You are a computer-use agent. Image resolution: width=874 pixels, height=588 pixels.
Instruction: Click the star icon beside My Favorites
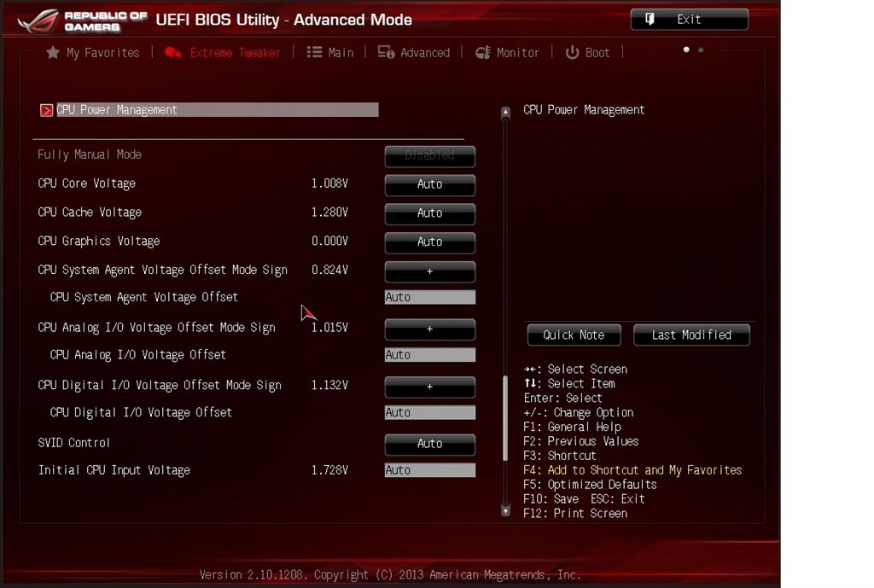point(53,52)
